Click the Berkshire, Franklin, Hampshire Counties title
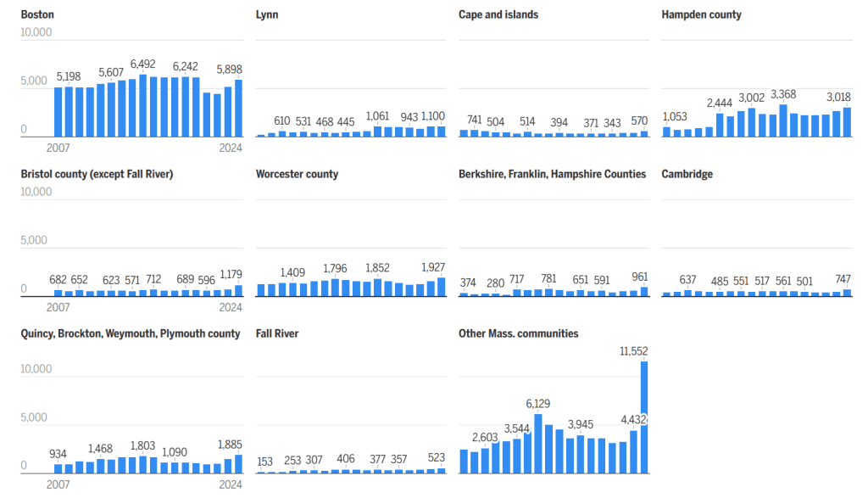 tap(552, 174)
